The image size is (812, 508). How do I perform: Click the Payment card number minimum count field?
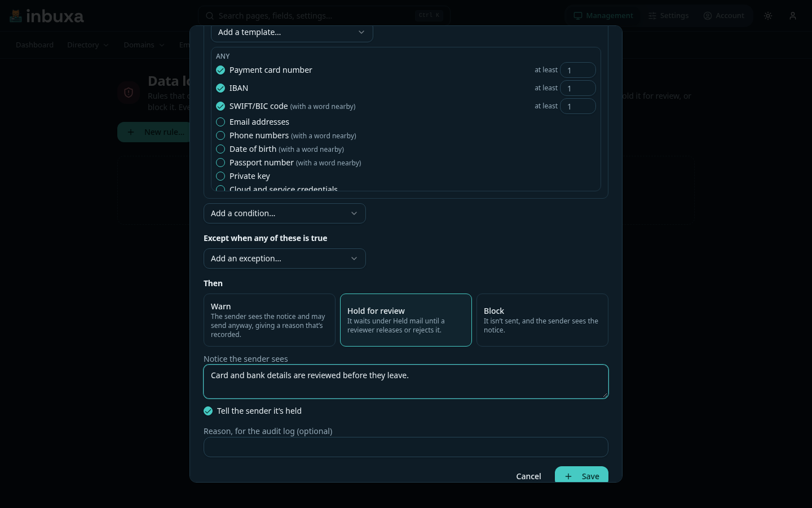(x=578, y=70)
